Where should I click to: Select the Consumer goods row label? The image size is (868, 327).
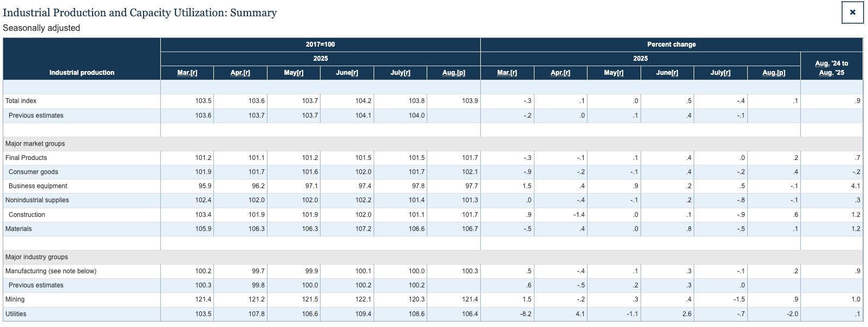(x=33, y=172)
